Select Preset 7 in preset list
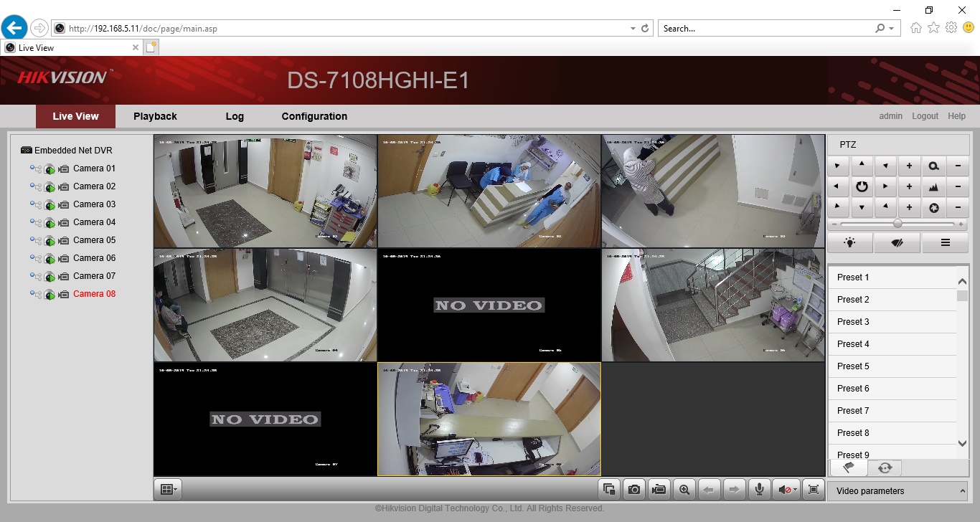Viewport: 980px width, 522px height. point(892,411)
